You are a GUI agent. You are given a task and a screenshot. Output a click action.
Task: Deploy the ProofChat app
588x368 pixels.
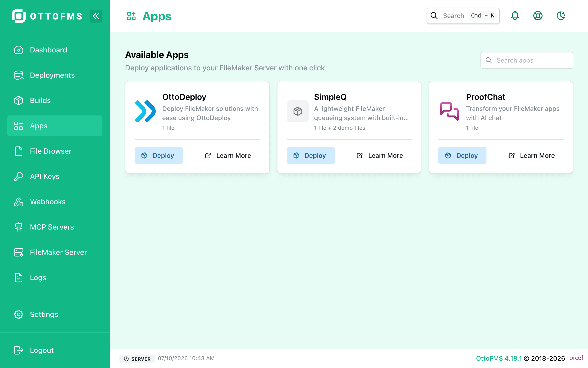[462, 155]
